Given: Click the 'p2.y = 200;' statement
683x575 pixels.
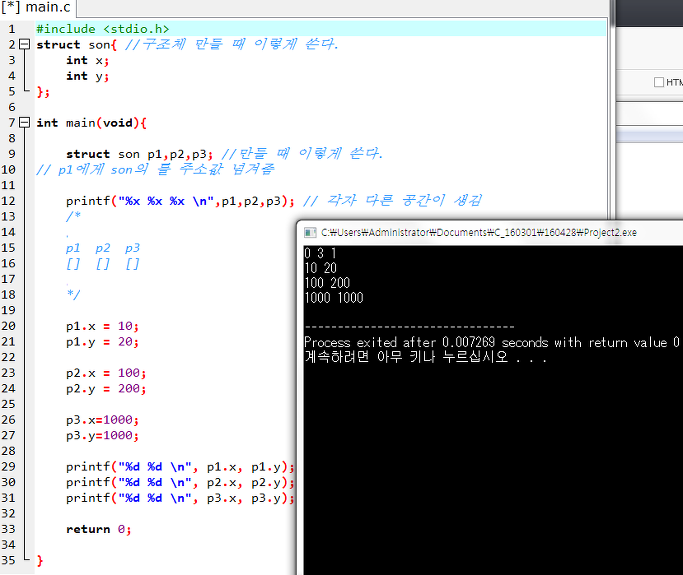Looking at the screenshot, I should [106, 389].
